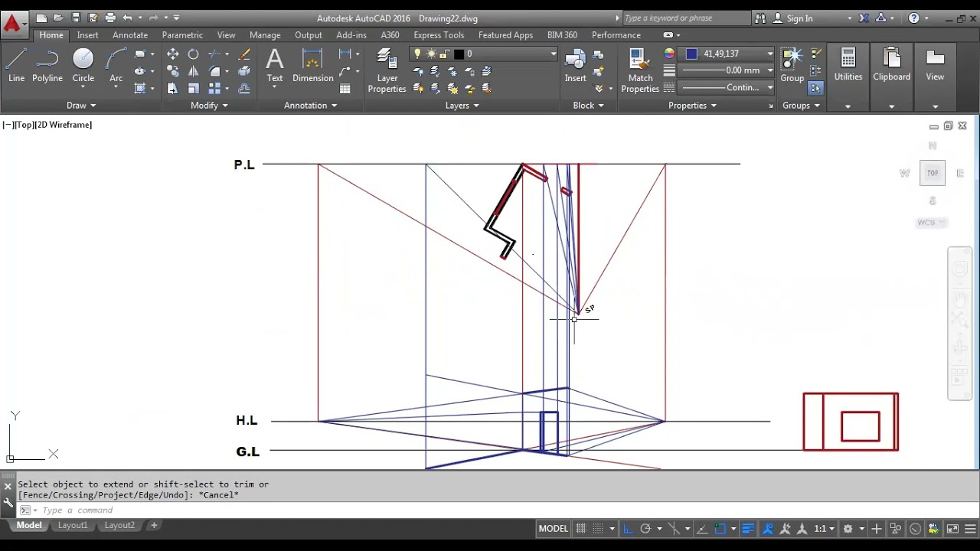The image size is (980, 551).
Task: Select the Polyline tool
Action: pyautogui.click(x=47, y=66)
